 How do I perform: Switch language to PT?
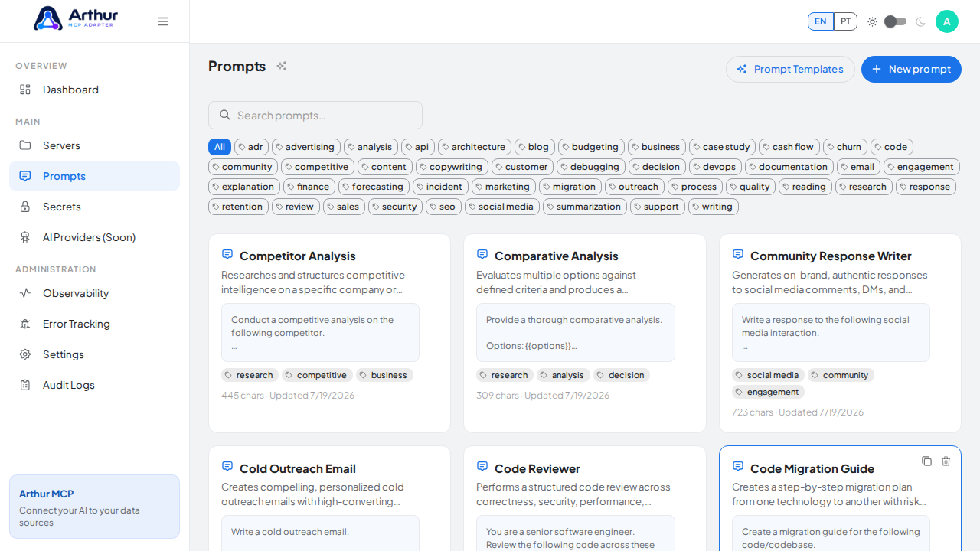(845, 21)
